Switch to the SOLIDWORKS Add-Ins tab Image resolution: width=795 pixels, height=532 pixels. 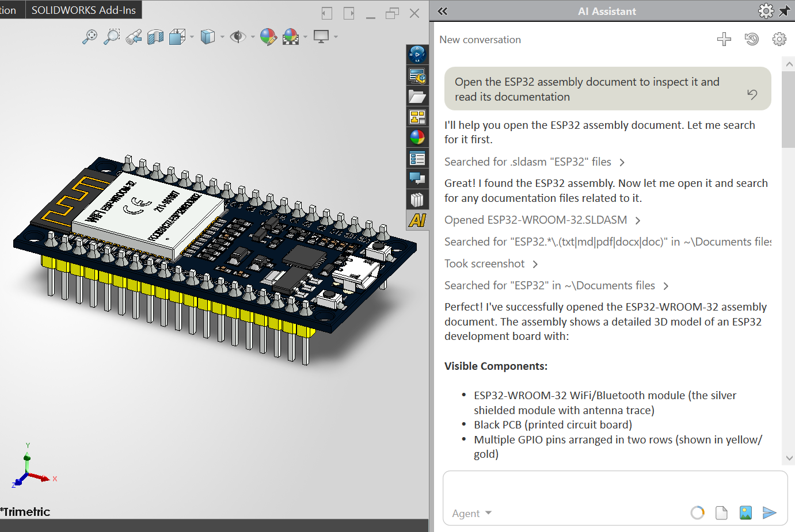click(84, 9)
